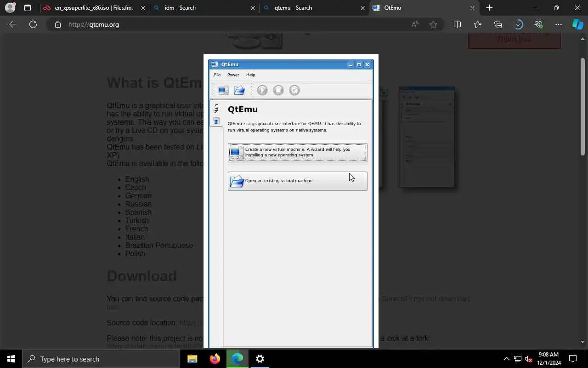Image resolution: width=588 pixels, height=368 pixels.
Task: Start Read aloud for this page
Action: 415,24
